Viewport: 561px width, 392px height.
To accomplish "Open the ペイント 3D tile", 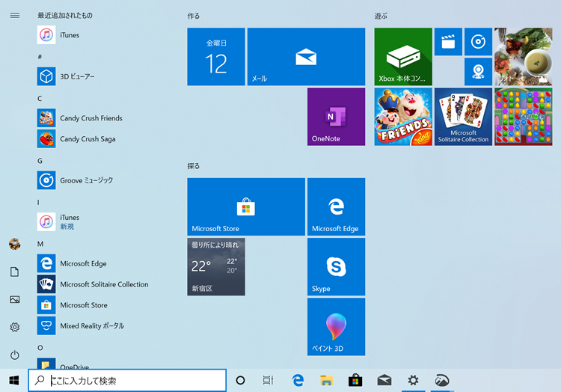I will pos(337,327).
